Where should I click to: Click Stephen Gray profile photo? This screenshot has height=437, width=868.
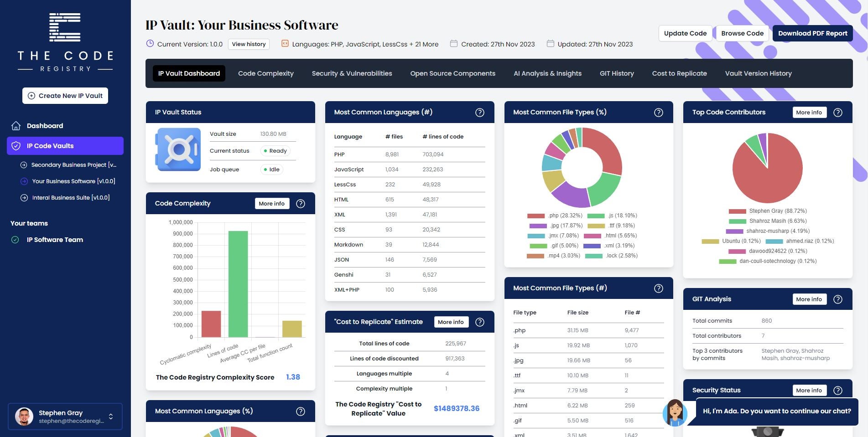point(24,416)
